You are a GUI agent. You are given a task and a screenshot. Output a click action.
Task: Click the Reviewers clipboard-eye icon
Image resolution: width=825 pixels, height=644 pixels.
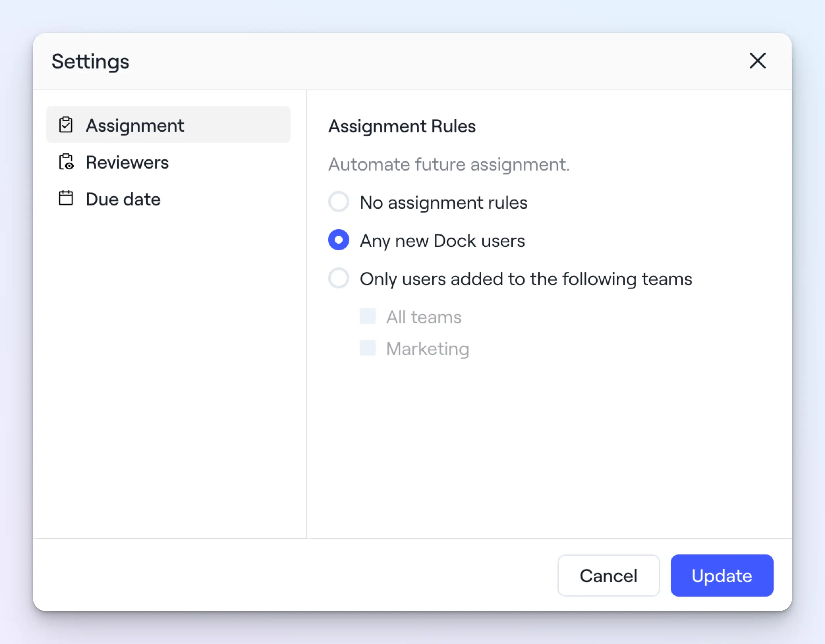(66, 162)
